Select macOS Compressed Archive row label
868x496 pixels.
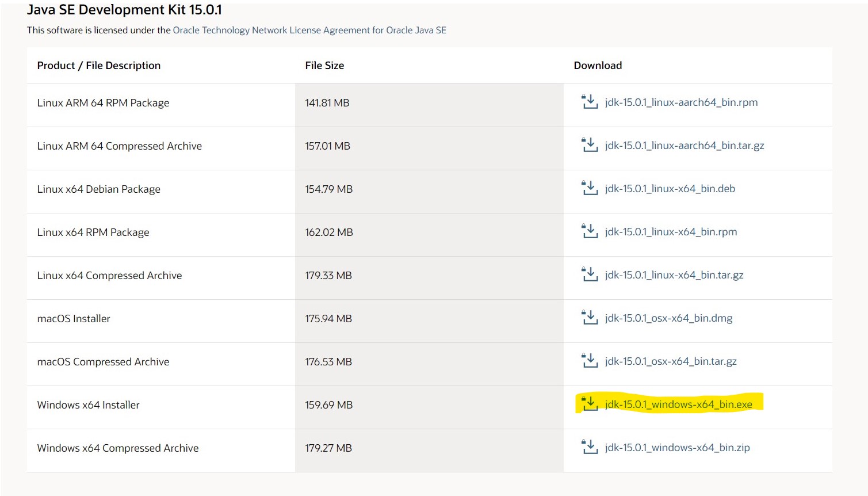(104, 362)
